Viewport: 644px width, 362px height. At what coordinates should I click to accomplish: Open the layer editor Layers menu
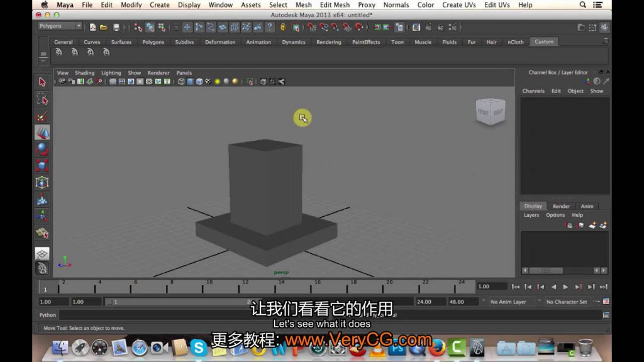point(531,215)
